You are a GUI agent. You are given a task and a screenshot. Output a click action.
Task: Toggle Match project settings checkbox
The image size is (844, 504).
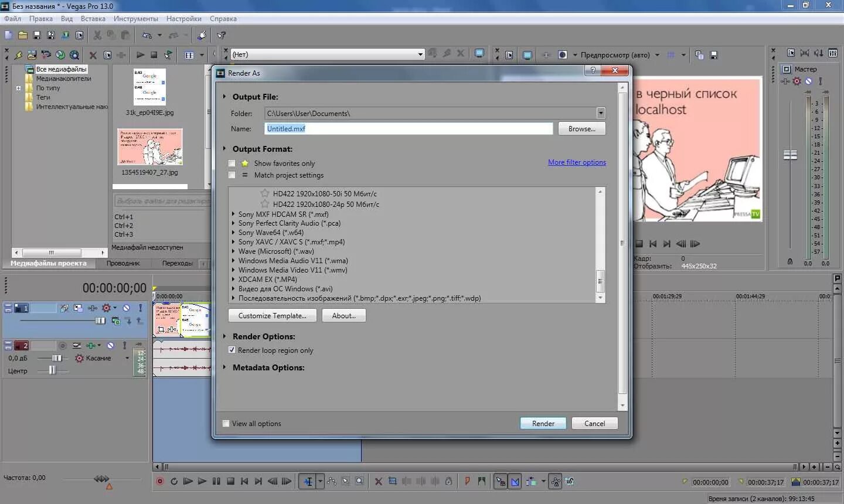[232, 175]
